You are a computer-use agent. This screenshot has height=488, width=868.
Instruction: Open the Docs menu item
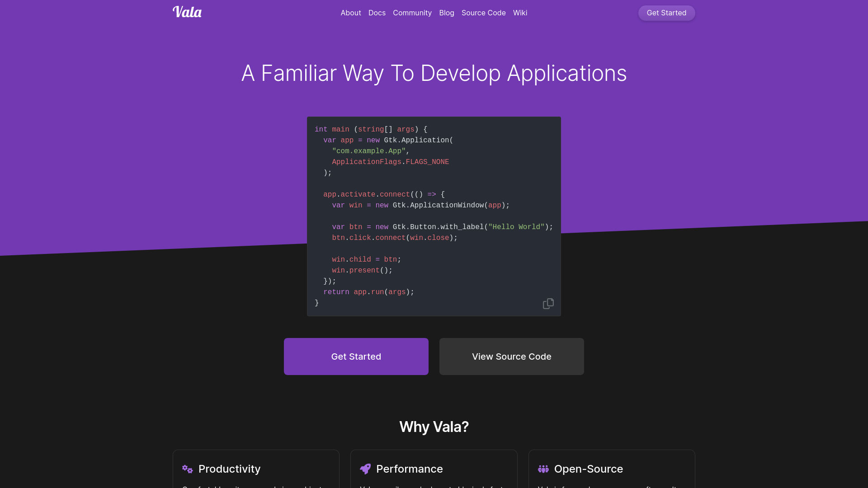(377, 13)
